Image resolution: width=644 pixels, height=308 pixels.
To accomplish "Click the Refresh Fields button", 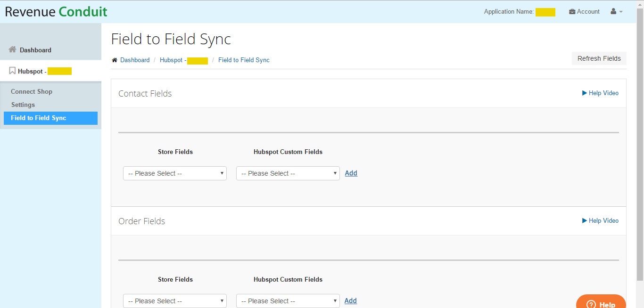I will tap(599, 58).
